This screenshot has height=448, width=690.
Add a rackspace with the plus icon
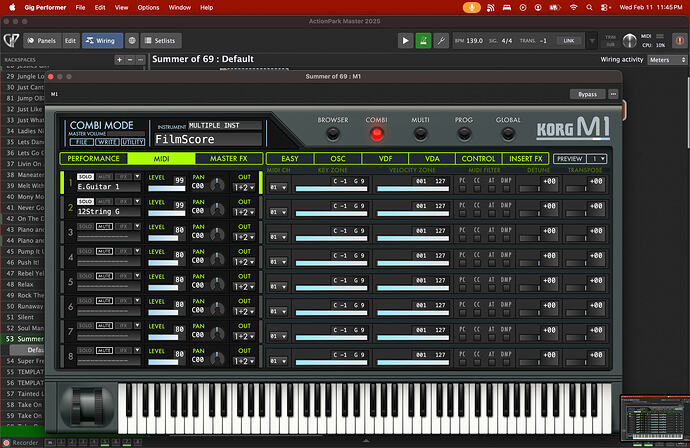(x=119, y=59)
